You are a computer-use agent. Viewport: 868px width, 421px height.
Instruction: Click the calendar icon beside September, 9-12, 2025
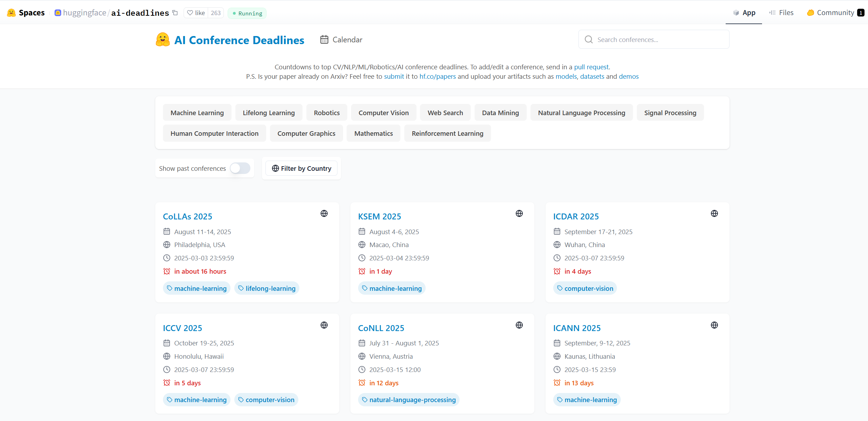point(557,343)
